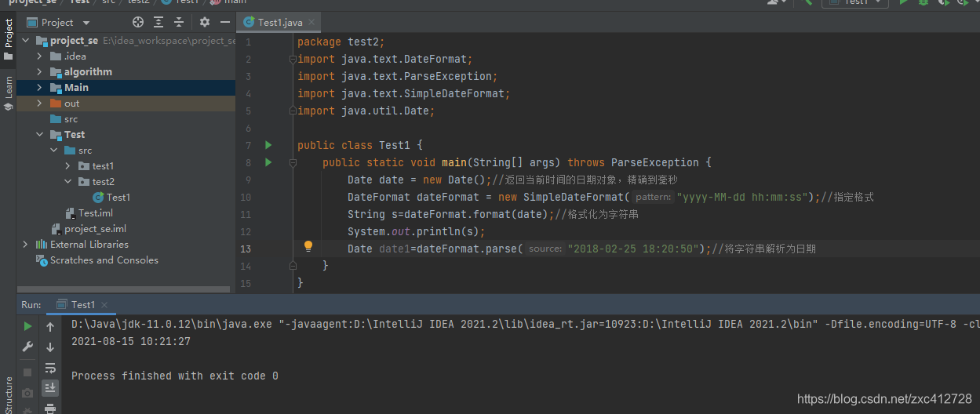Rerun Test1 with green play icon in Run panel
Screen dimensions: 980x414
coord(27,326)
